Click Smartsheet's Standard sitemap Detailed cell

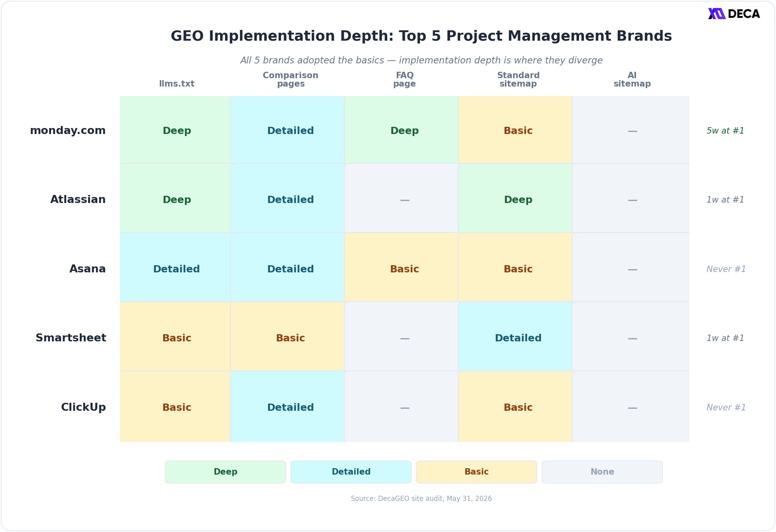click(x=516, y=337)
